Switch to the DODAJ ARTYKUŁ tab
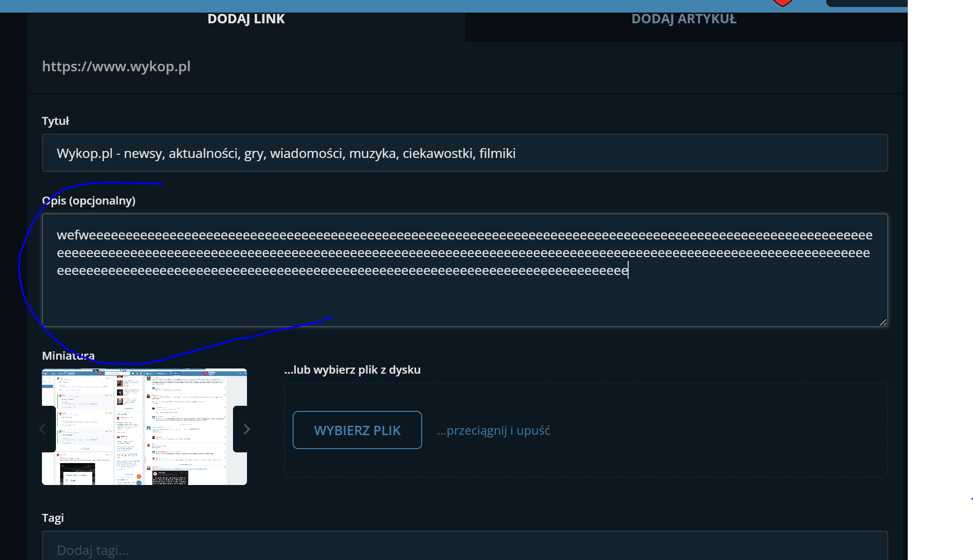The height and width of the screenshot is (560, 973). pos(684,19)
